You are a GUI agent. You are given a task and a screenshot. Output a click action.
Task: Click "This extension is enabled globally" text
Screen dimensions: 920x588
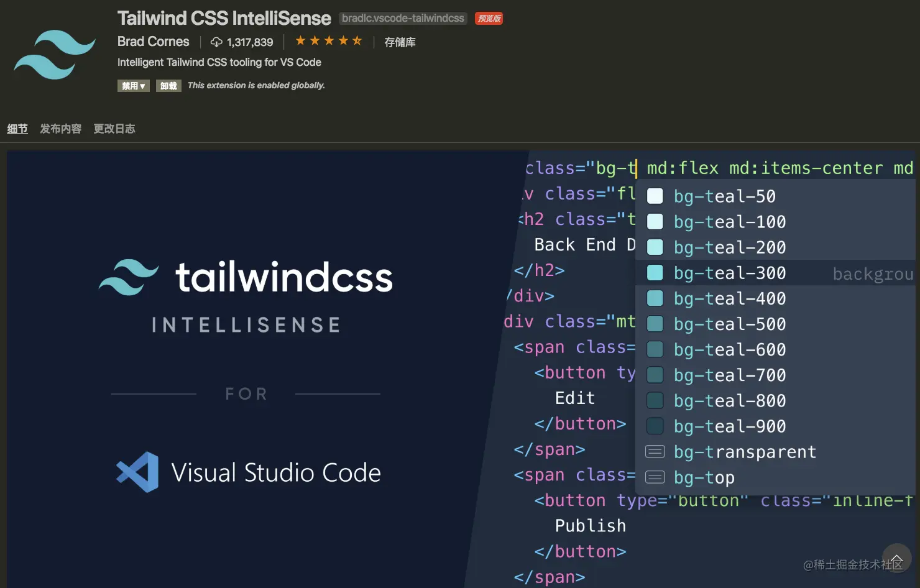256,85
